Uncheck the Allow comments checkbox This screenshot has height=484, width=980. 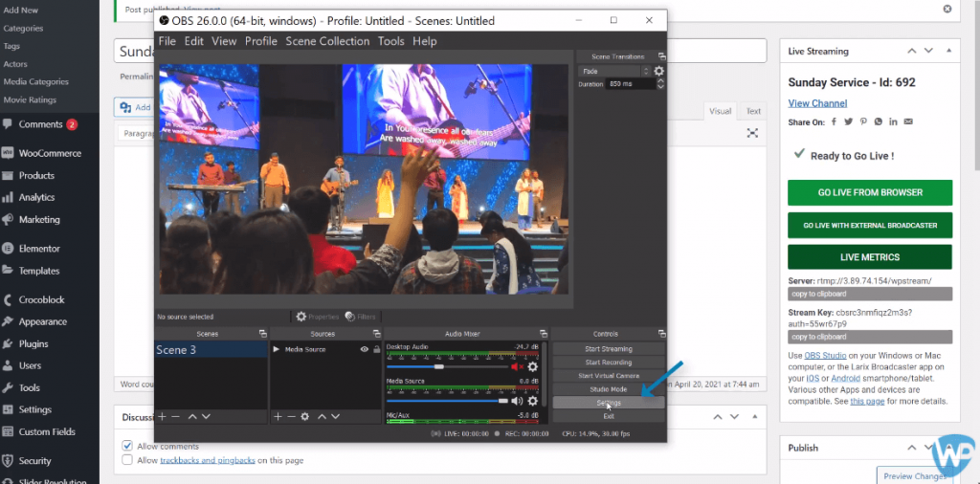[127, 447]
